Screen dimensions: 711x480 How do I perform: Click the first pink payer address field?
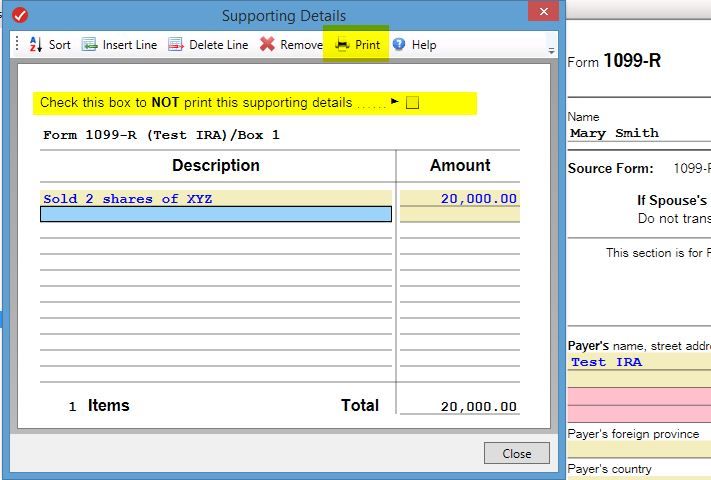(638, 397)
